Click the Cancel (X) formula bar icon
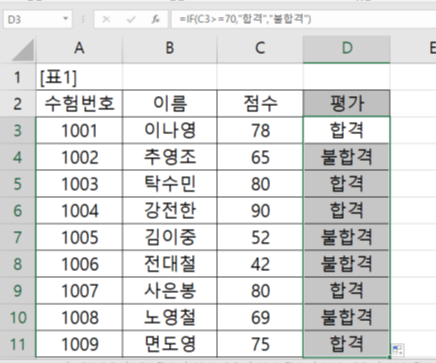436x363 pixels. [106, 19]
